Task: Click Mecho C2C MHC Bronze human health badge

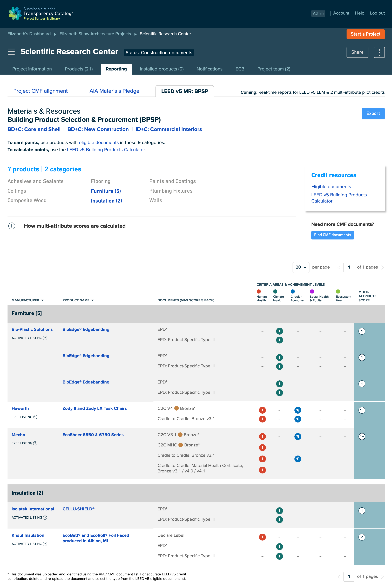Action: coord(262,447)
